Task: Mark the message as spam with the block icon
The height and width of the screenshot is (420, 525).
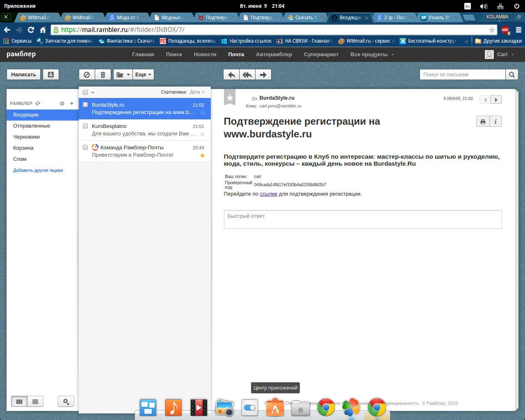Action: [87, 75]
